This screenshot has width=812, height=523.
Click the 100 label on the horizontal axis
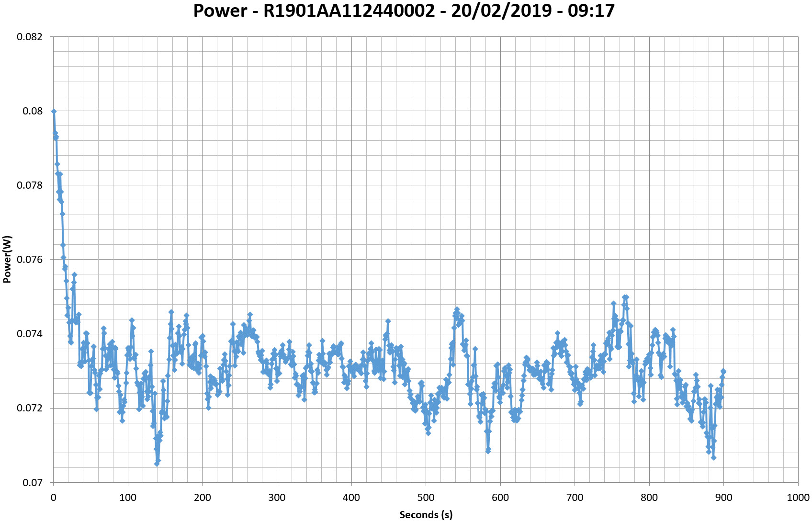point(128,498)
